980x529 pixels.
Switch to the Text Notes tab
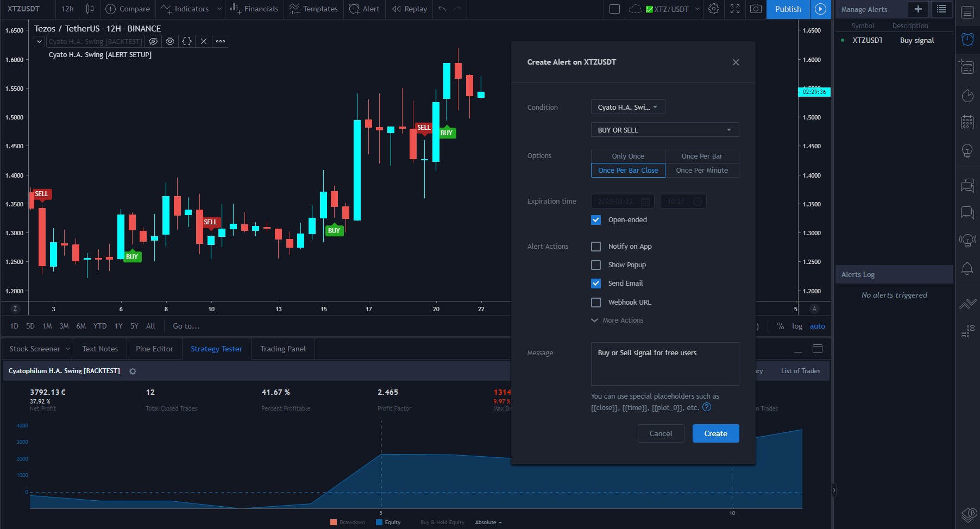pos(100,349)
